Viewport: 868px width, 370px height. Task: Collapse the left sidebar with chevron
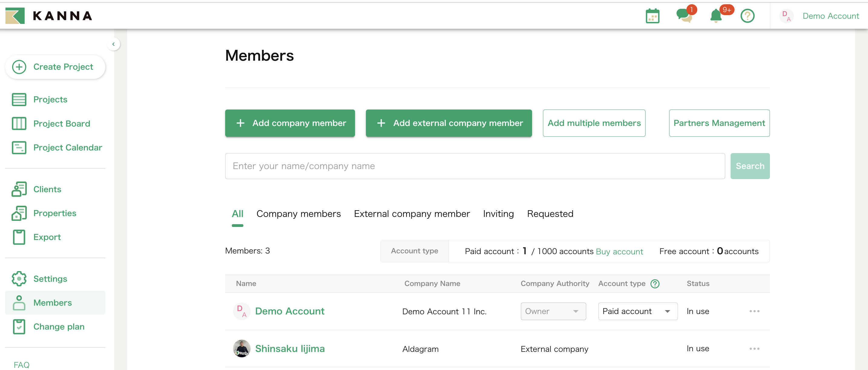click(113, 44)
